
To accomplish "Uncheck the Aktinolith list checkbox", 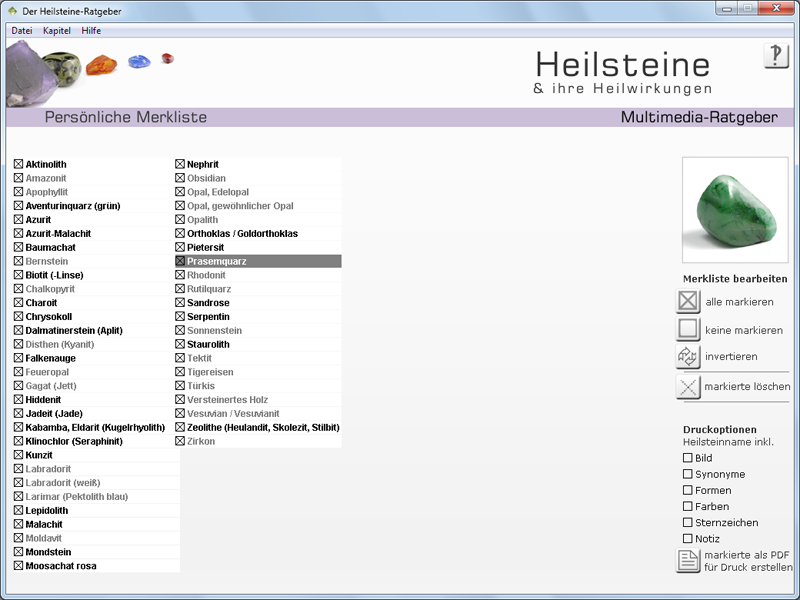I will (x=18, y=164).
